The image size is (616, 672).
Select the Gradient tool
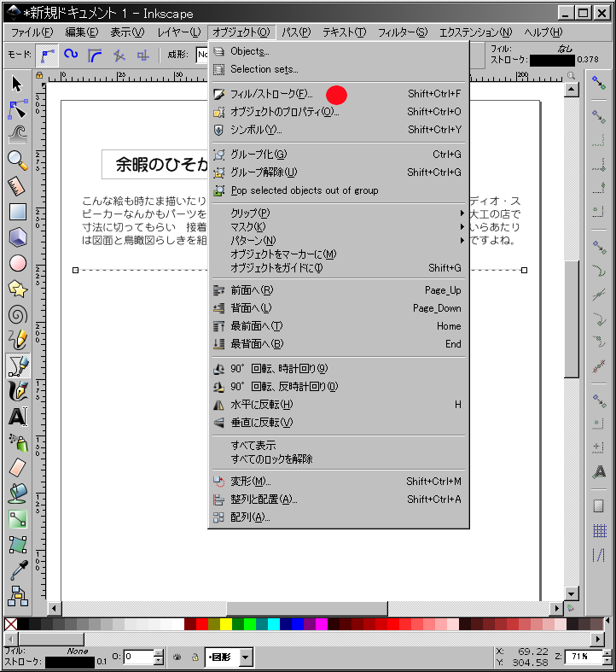17,518
